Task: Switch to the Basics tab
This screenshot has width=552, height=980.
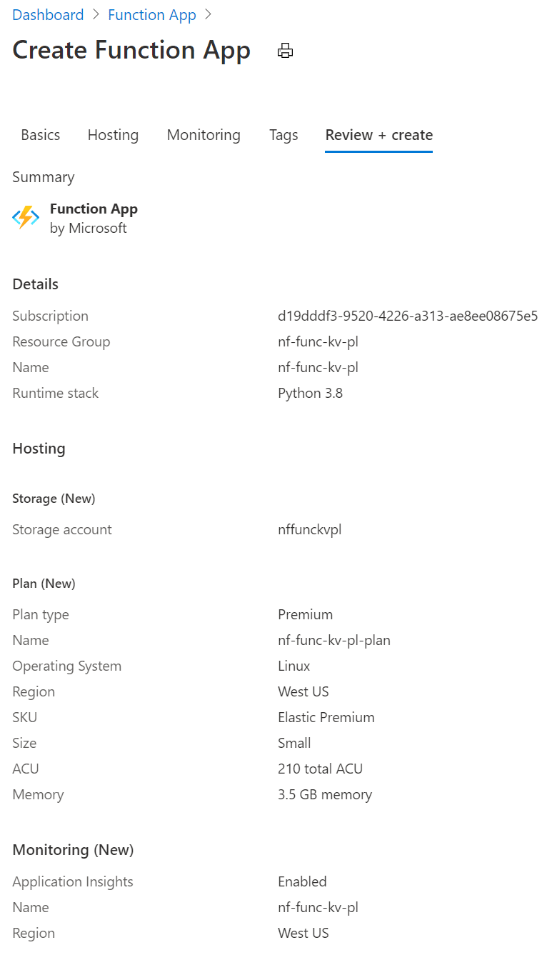Action: click(40, 135)
